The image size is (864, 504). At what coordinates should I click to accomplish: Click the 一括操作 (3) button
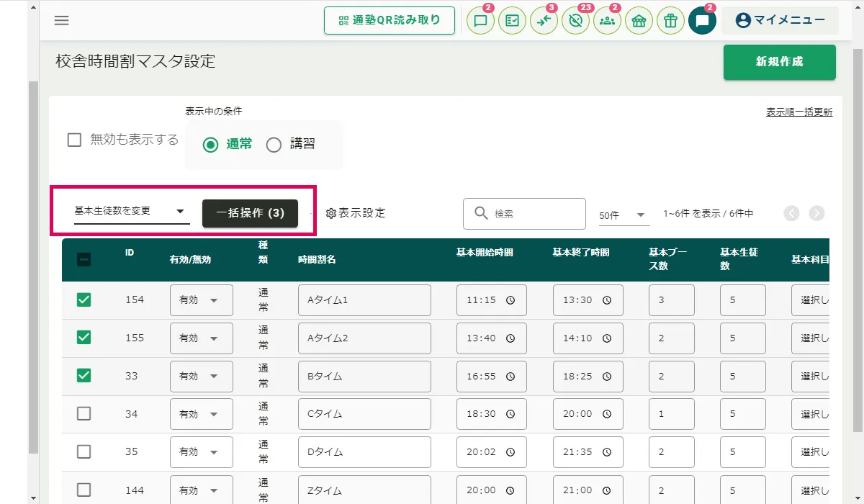click(x=250, y=213)
